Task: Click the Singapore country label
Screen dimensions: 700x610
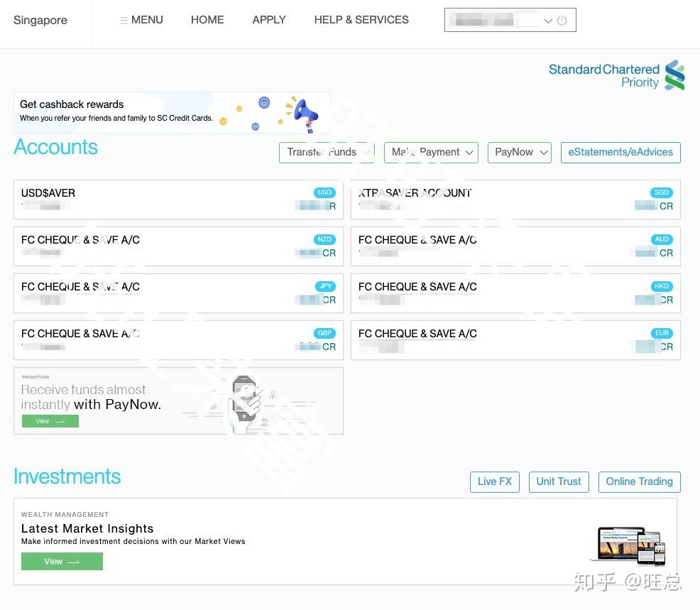Action: [40, 20]
